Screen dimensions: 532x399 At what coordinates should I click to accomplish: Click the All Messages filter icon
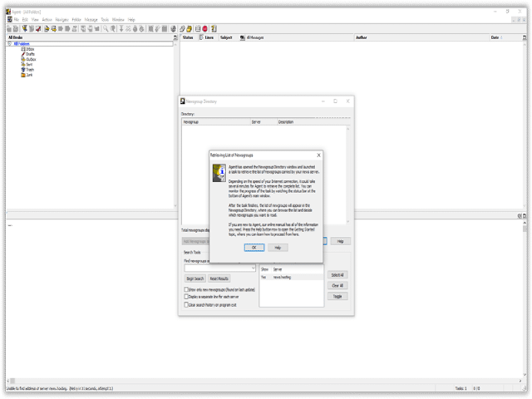242,37
